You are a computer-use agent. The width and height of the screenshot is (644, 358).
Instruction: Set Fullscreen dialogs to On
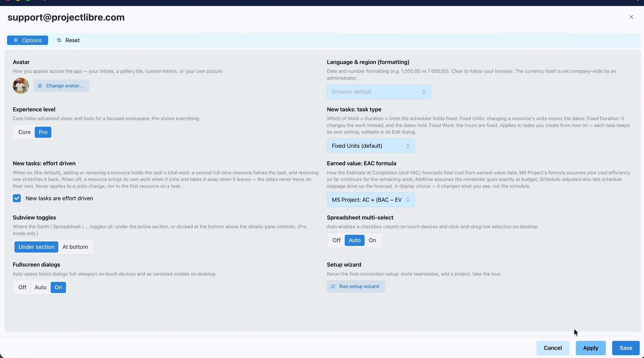click(x=58, y=287)
